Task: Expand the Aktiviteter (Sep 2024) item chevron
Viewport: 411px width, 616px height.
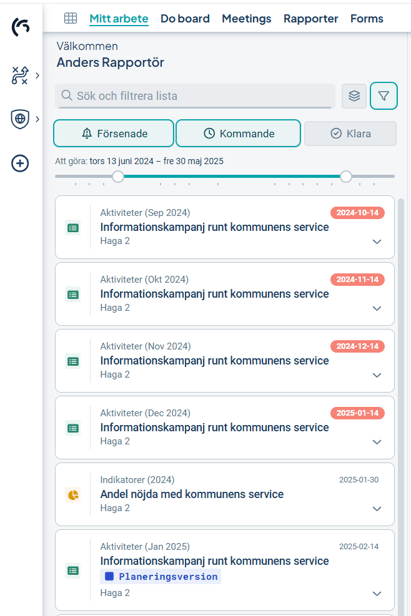Action: point(377,242)
